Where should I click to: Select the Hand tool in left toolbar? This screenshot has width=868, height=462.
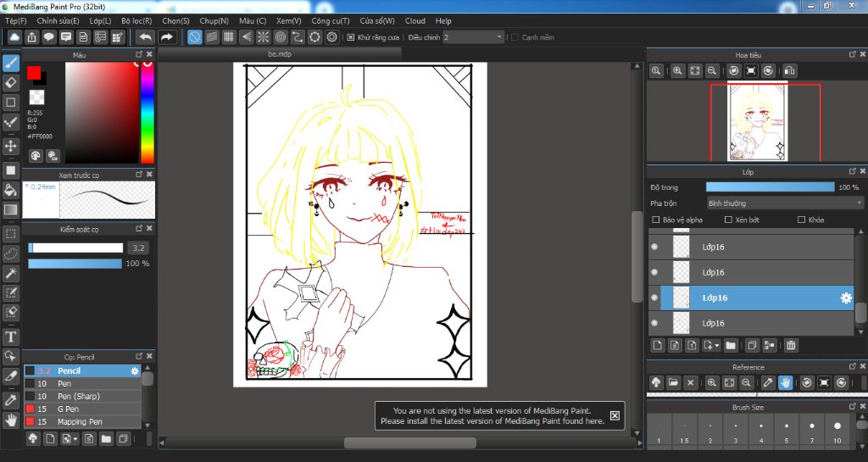10,420
